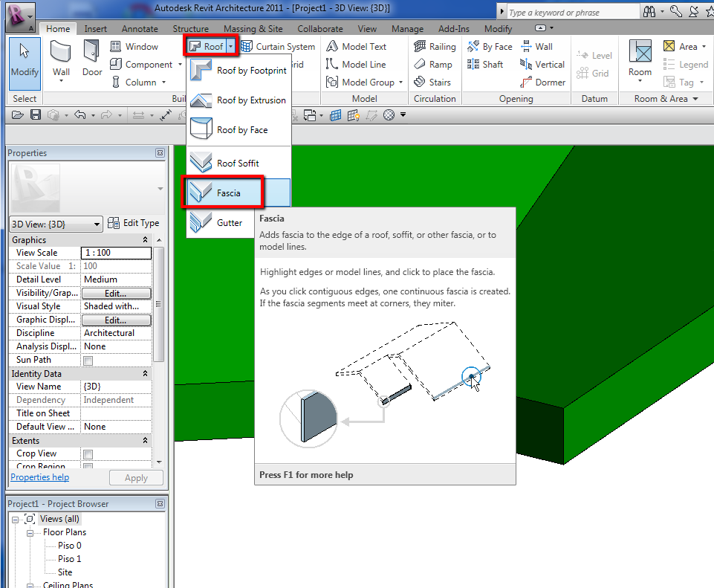The width and height of the screenshot is (714, 588).
Task: Click the Window tool
Action: [134, 46]
